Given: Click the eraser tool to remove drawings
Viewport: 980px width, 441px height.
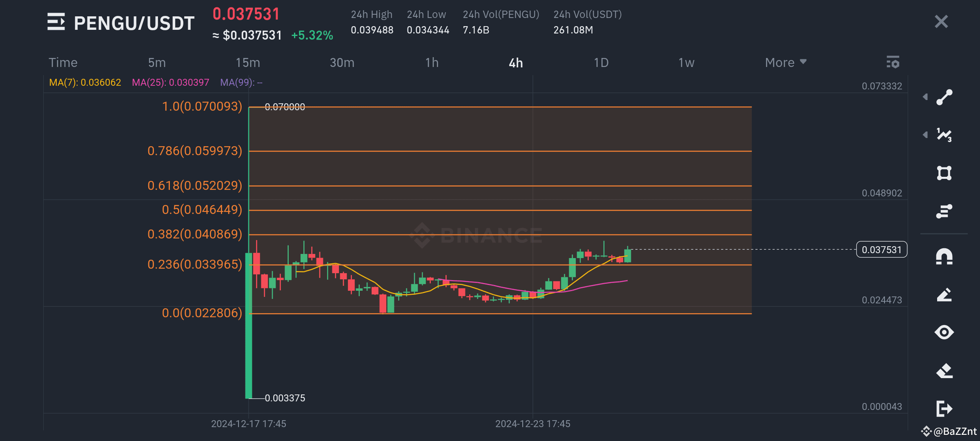Looking at the screenshot, I should (x=944, y=370).
